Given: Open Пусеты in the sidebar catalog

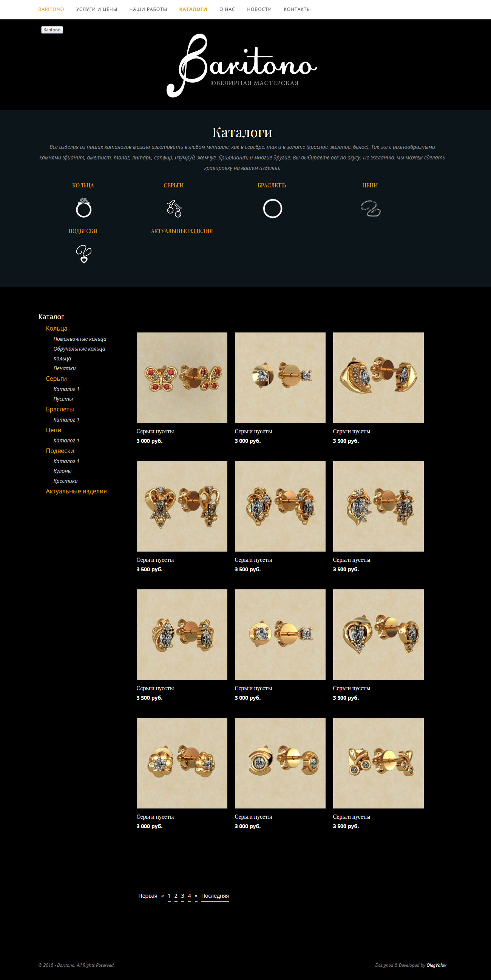Looking at the screenshot, I should coord(63,399).
